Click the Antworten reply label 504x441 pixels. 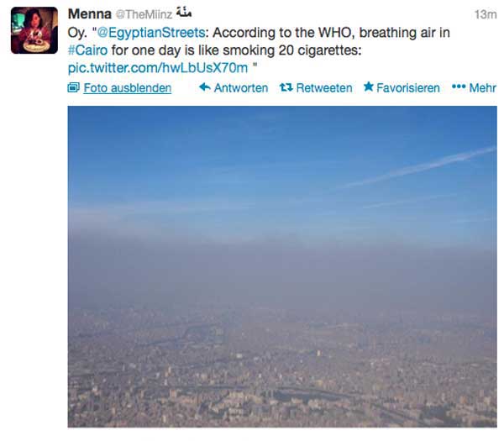point(241,87)
